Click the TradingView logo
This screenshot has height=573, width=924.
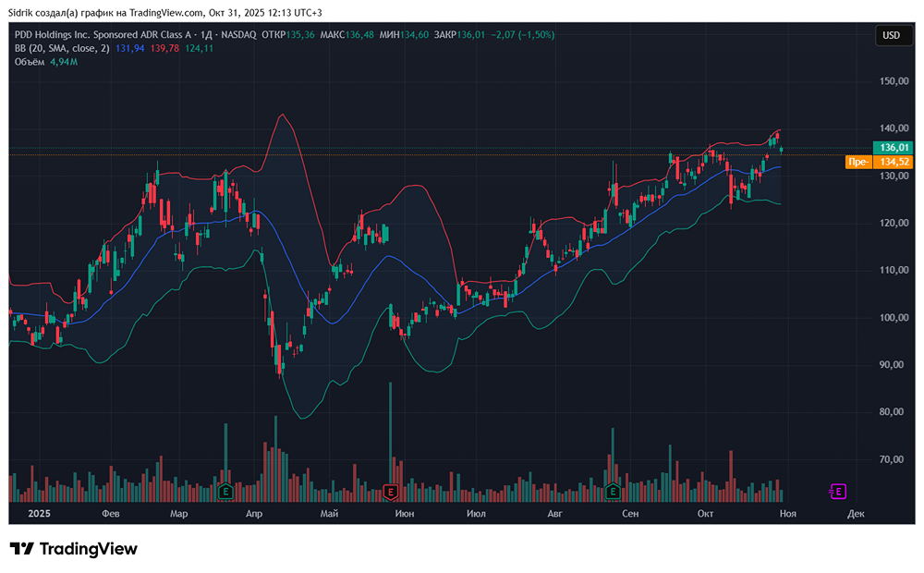click(x=72, y=549)
